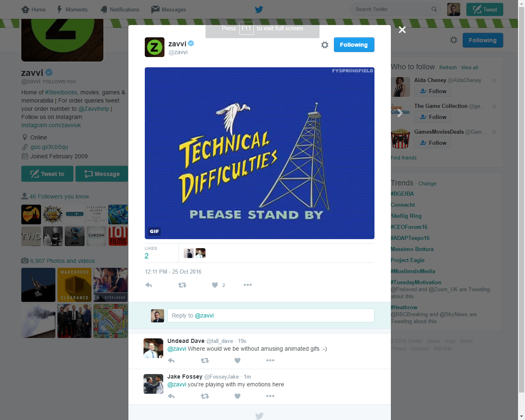Open the Skellig Ring trend
Screen dimensions: 525x420
click(406, 216)
